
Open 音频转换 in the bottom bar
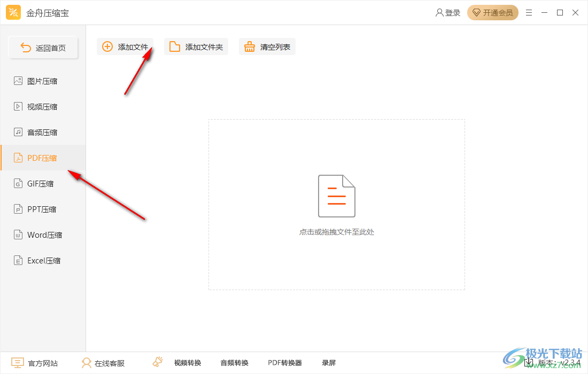(234, 363)
